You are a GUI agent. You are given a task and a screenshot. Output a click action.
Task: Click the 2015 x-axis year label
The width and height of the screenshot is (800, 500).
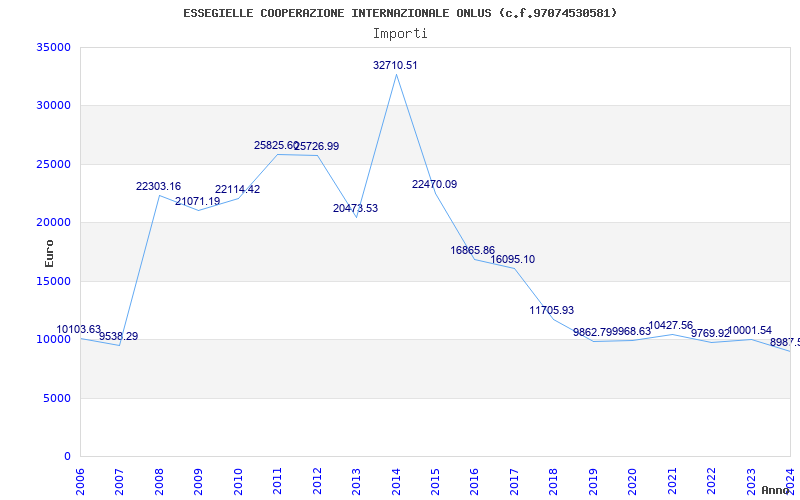click(435, 480)
